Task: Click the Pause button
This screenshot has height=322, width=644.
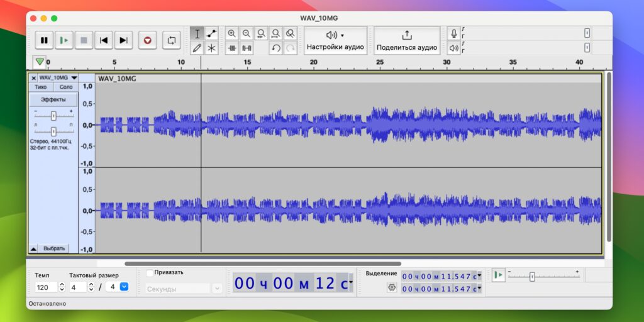Action: (x=44, y=40)
